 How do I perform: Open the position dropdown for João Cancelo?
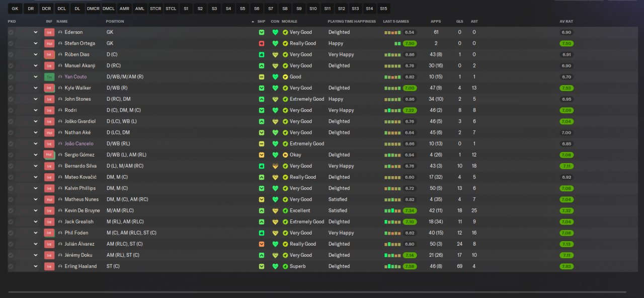pos(36,144)
